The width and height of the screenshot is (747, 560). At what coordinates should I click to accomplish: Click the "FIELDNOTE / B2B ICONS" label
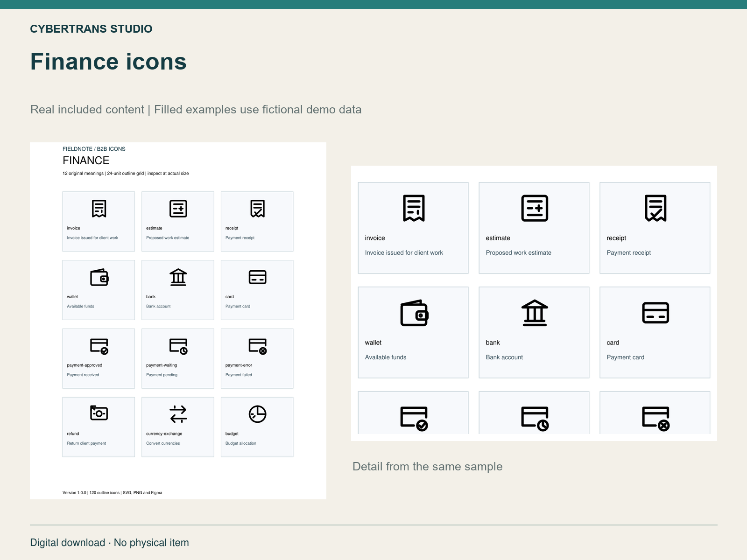(x=94, y=149)
